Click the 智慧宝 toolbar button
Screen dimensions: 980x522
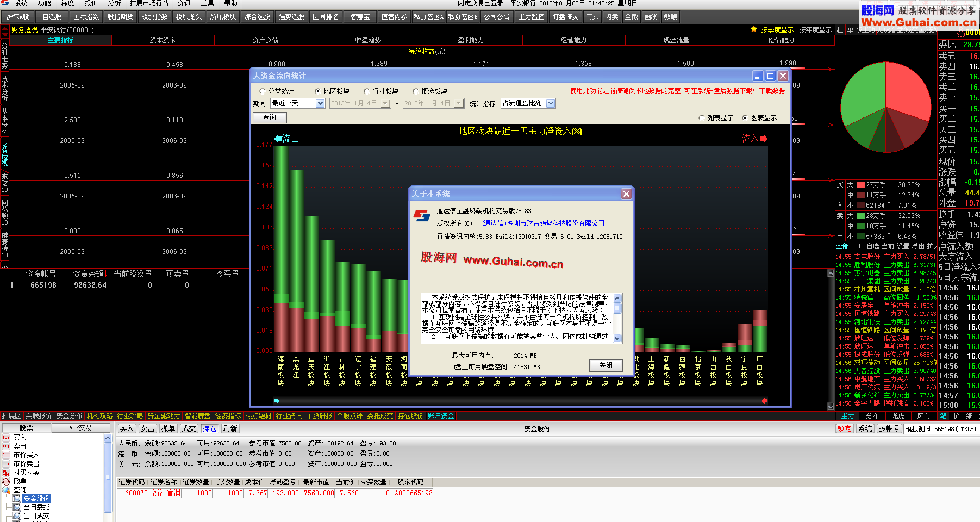point(360,17)
